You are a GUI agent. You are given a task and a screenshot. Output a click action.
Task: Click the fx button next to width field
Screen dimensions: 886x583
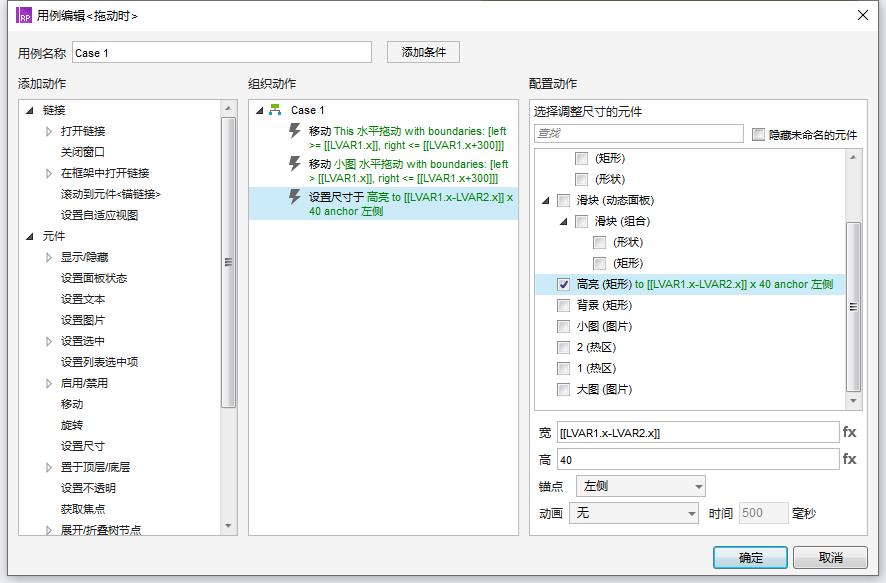pyautogui.click(x=849, y=432)
